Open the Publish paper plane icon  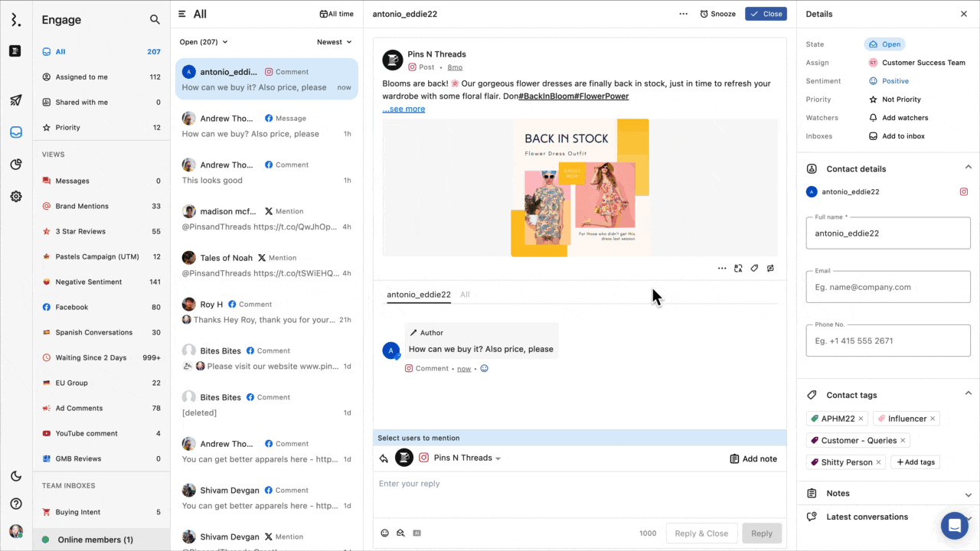point(15,100)
